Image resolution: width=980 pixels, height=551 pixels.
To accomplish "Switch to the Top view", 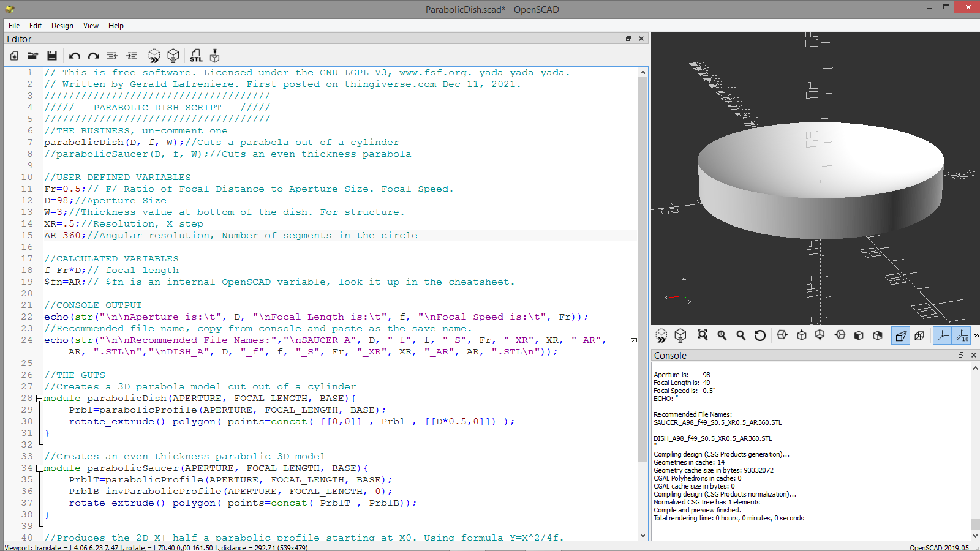I will click(802, 335).
